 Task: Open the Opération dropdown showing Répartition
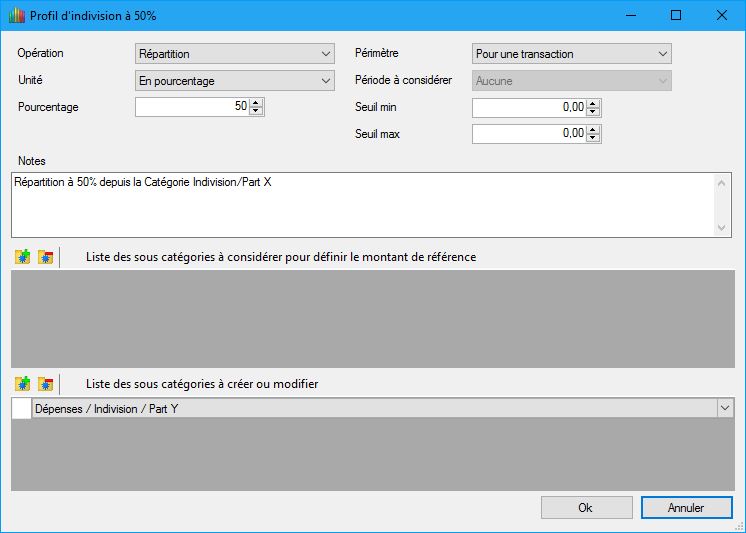[234, 54]
